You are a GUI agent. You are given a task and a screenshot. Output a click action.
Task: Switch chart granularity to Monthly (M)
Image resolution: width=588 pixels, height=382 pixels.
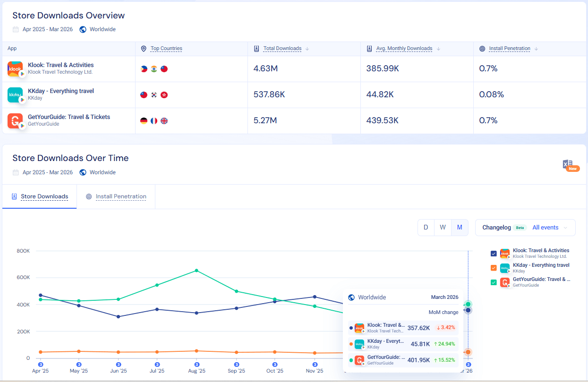coord(460,228)
